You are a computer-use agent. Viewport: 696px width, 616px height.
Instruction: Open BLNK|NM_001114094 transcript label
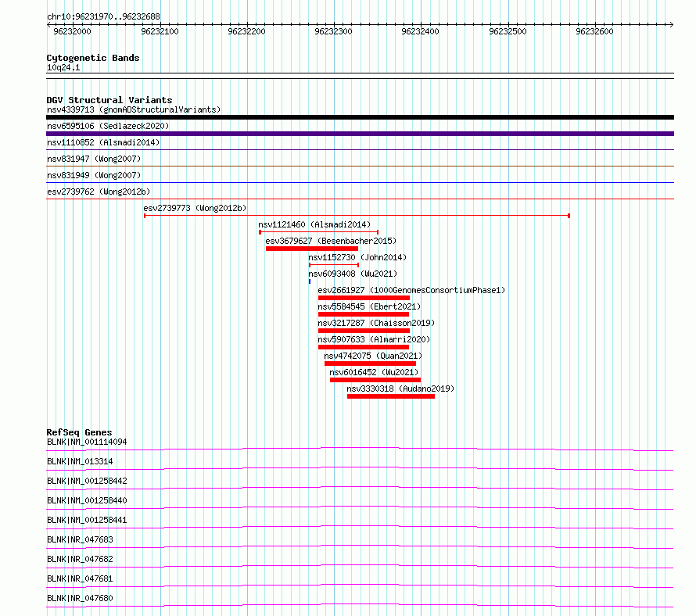[x=87, y=442]
